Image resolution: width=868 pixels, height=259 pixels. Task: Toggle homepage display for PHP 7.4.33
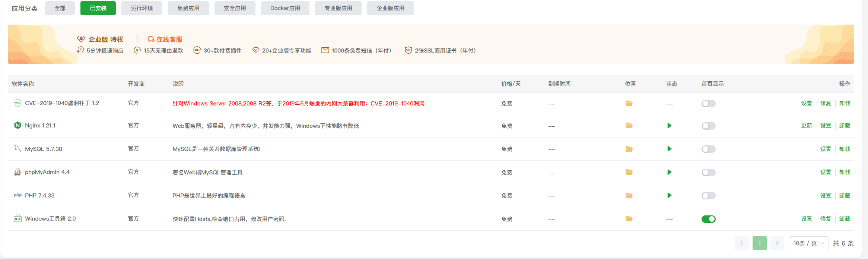point(708,196)
